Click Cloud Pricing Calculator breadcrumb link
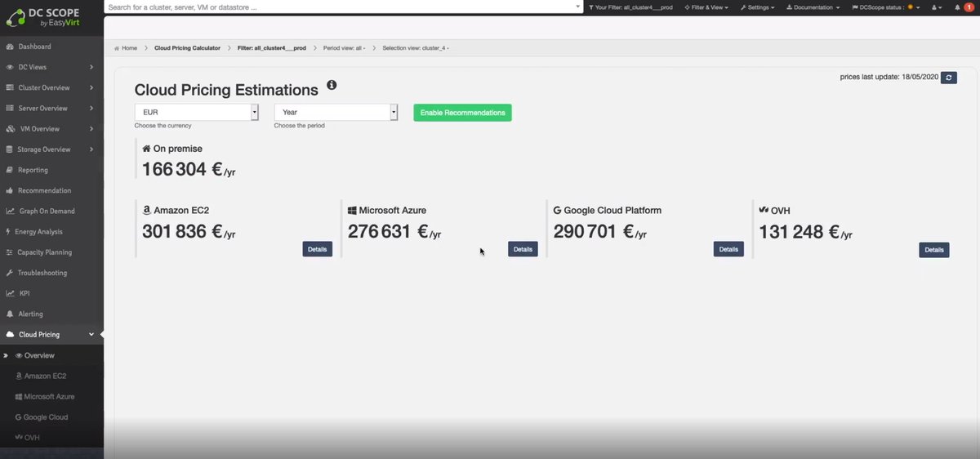The image size is (980, 459). [187, 48]
